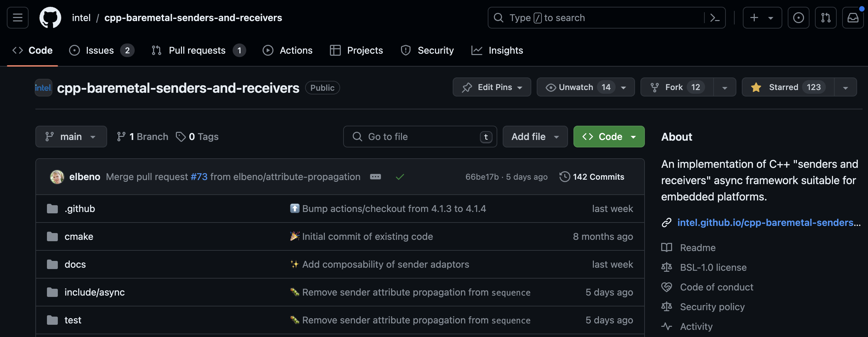868x337 pixels.
Task: Expand the star lists caret
Action: click(x=846, y=87)
